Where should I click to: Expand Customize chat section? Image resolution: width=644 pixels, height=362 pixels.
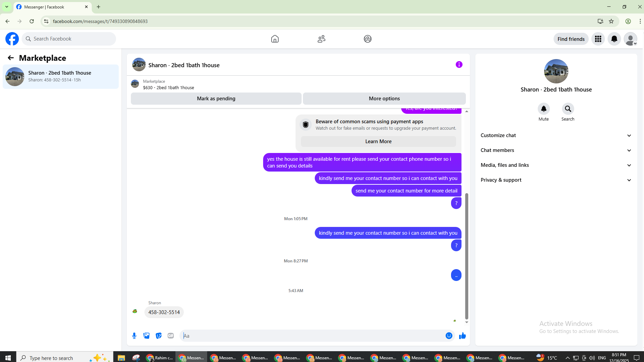(556, 135)
